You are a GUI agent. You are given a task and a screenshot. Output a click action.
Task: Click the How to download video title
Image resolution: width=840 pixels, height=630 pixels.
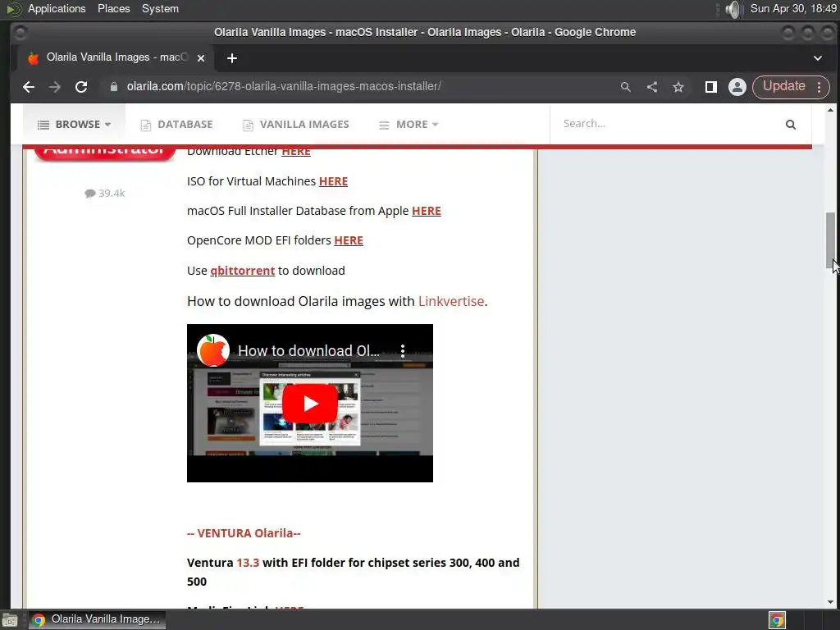pyautogui.click(x=308, y=351)
